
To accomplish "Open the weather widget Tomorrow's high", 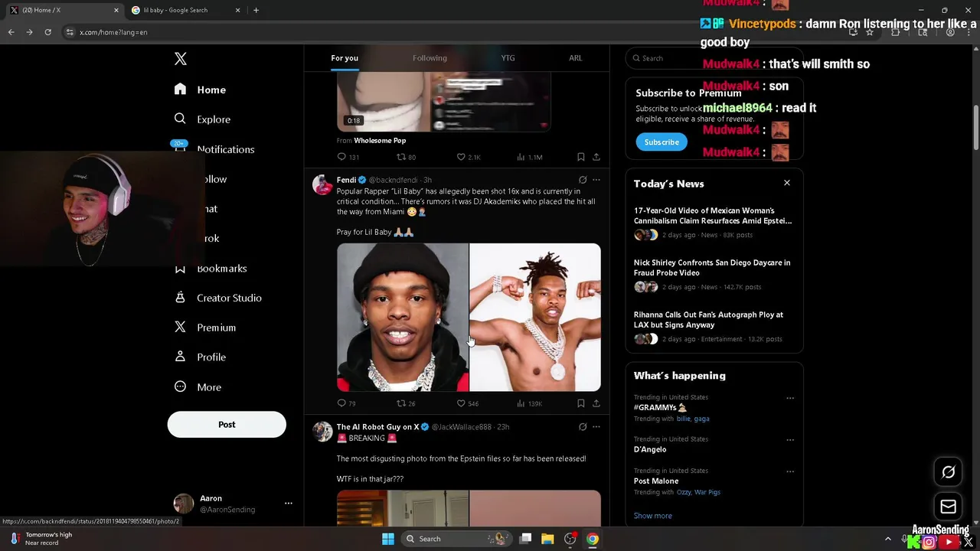I will pos(42,539).
